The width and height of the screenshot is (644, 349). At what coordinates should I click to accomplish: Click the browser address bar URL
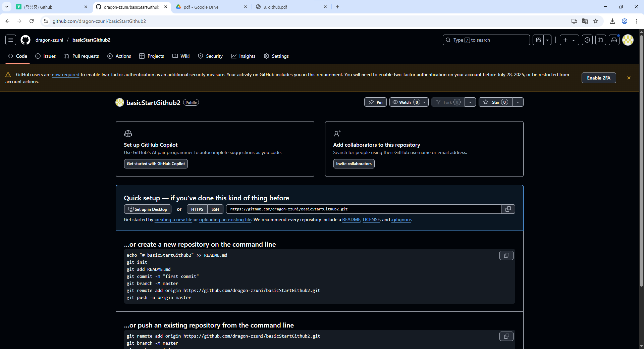[99, 21]
